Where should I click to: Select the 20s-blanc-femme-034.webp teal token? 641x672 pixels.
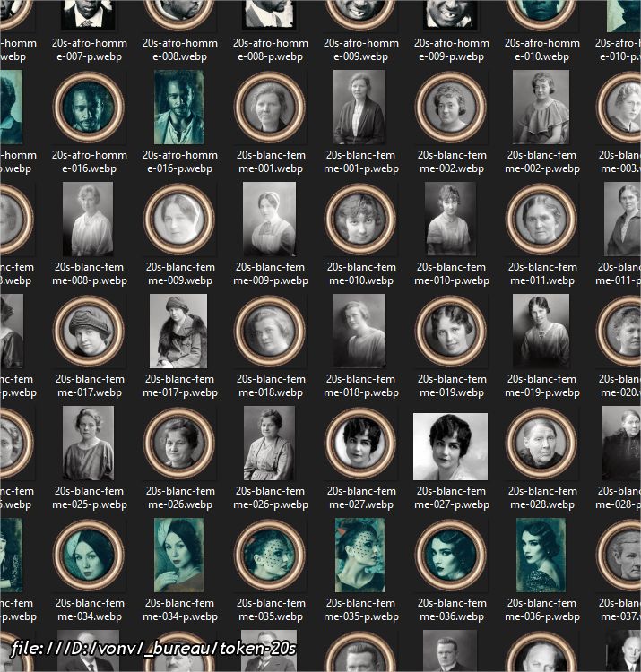89,555
